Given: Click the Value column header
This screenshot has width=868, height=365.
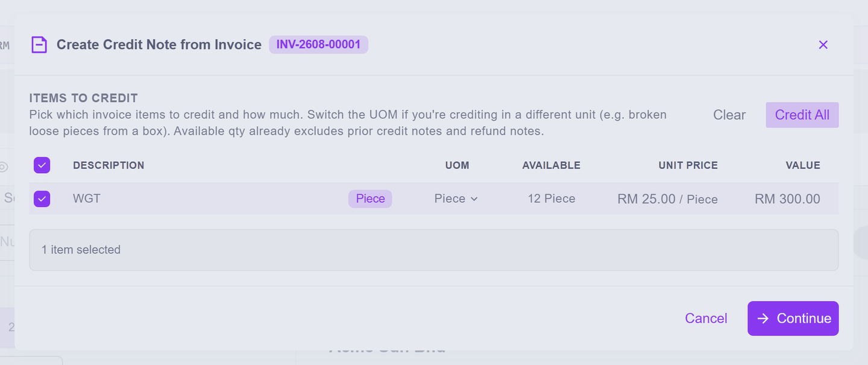Looking at the screenshot, I should pos(803,165).
